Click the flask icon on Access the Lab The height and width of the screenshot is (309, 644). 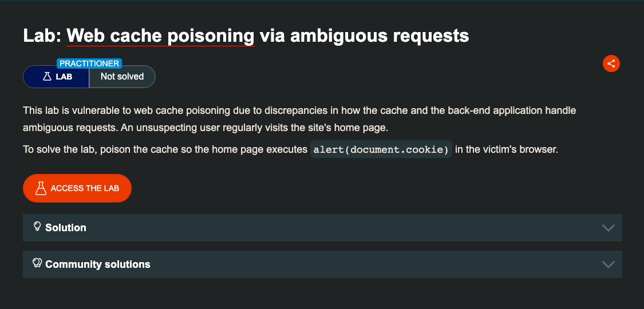40,188
